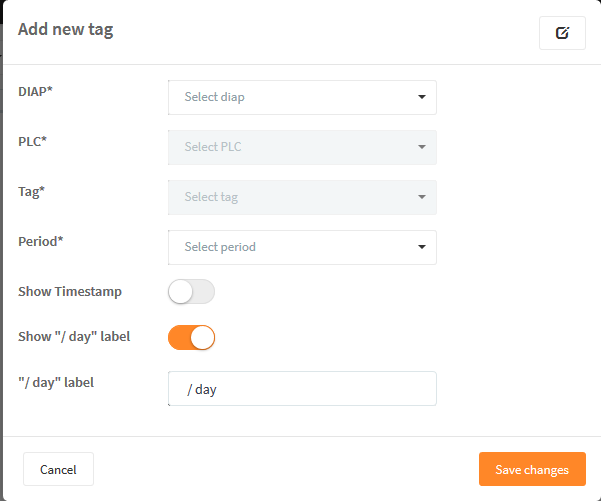Click the Show "/ day" label caption

click(x=74, y=337)
